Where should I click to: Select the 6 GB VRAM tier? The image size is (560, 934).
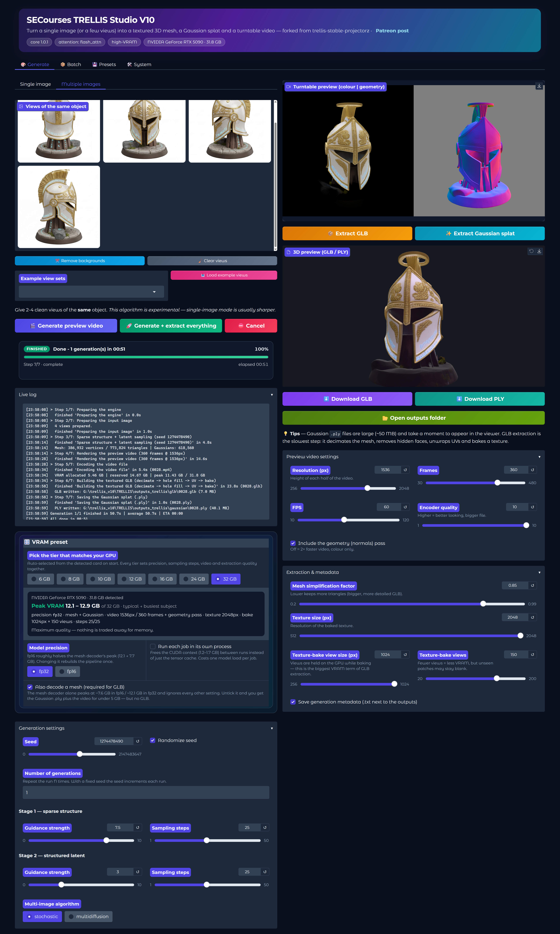[x=41, y=579]
